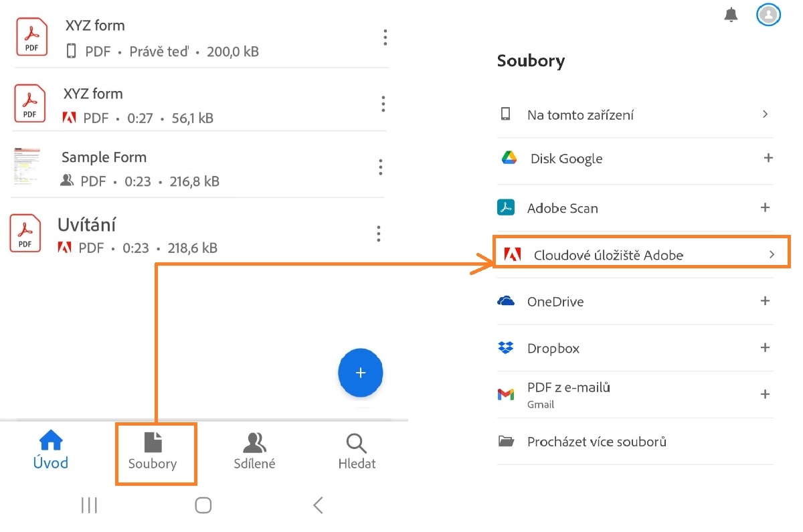Open the notifications bell
The width and height of the screenshot is (803, 532).
[731, 14]
